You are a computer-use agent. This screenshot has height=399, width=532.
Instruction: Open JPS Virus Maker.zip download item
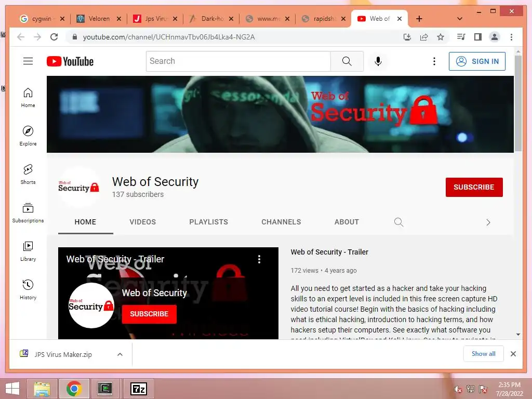pos(63,354)
